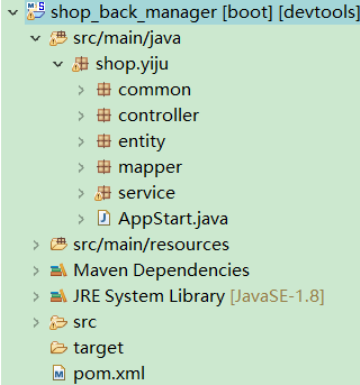The image size is (360, 385).
Task: Select the entity package name
Action: (142, 142)
